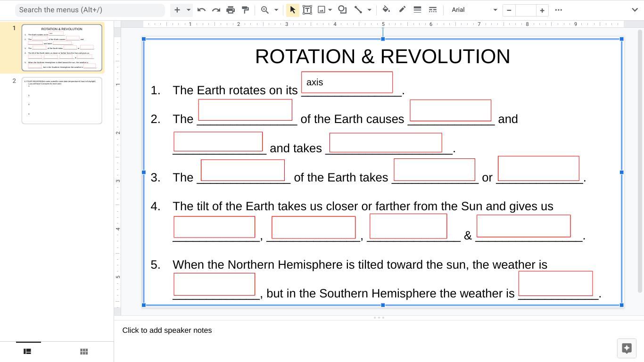This screenshot has width=644, height=362.
Task: Open the Border weight options
Action: pyautogui.click(x=417, y=10)
